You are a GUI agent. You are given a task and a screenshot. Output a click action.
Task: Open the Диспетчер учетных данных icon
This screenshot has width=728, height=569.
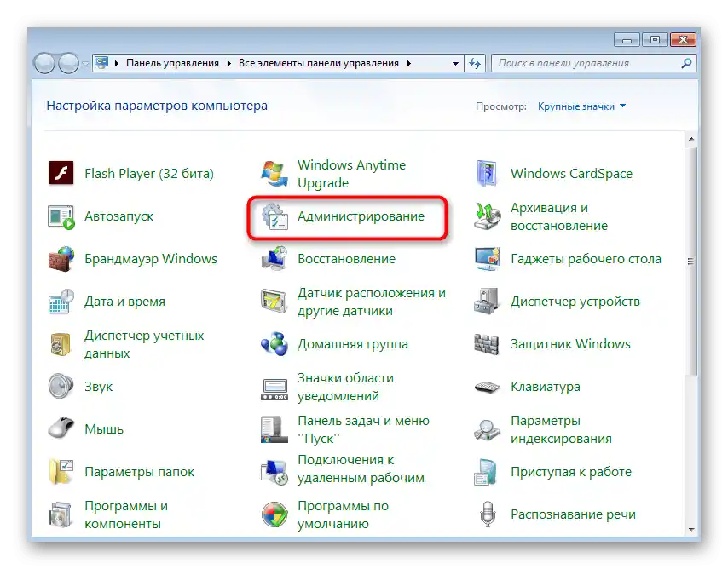coord(61,344)
